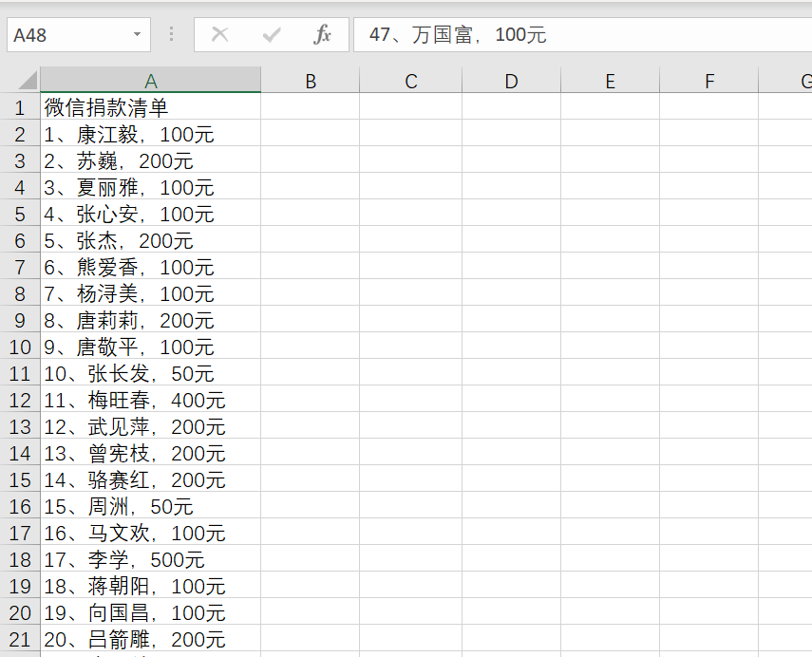
Task: Click cell 6、熊爱香，100元
Action: [x=150, y=267]
